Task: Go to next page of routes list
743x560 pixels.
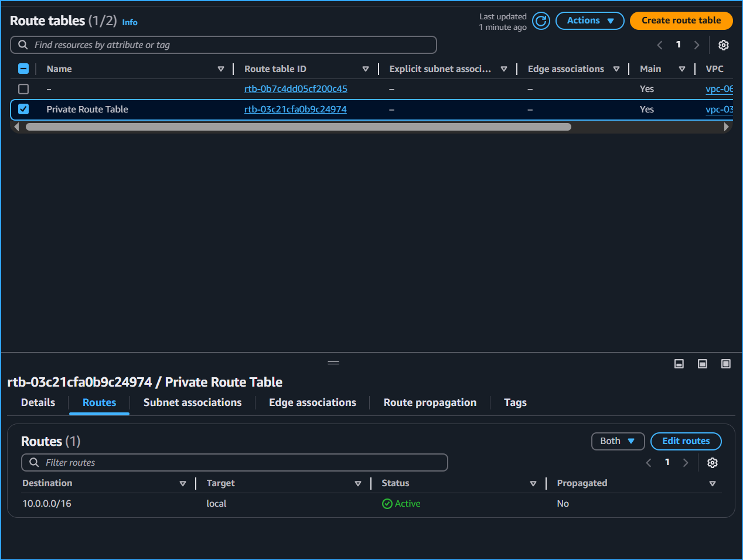Action: click(x=686, y=463)
